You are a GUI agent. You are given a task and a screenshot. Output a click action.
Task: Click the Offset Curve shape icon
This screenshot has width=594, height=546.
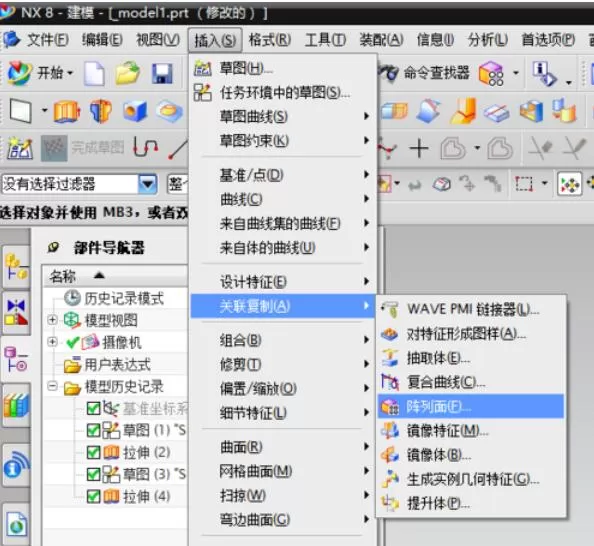453,148
